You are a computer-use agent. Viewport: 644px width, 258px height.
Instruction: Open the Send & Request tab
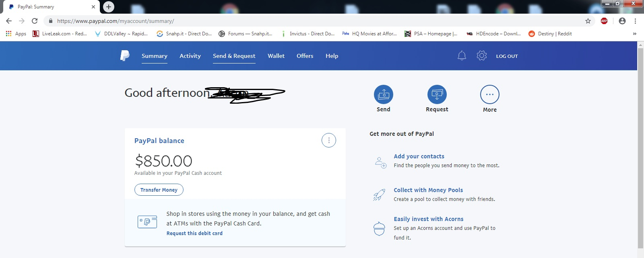click(234, 56)
